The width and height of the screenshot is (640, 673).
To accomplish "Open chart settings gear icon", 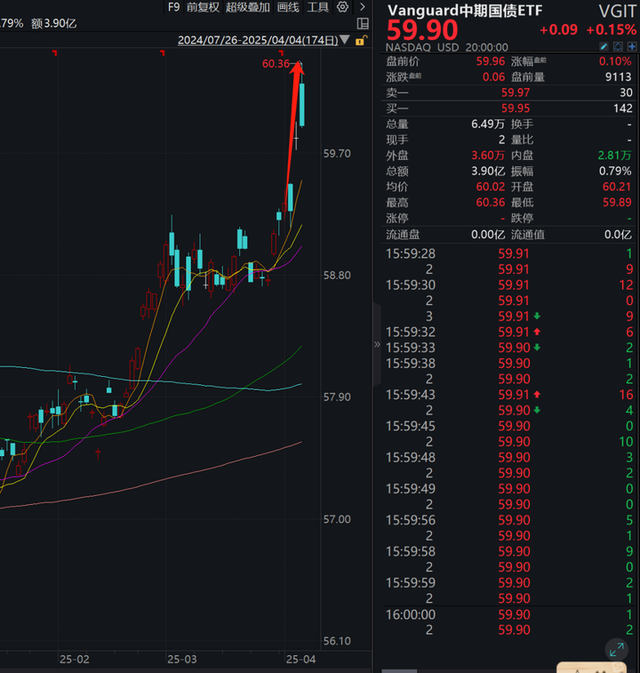I will tap(342, 7).
